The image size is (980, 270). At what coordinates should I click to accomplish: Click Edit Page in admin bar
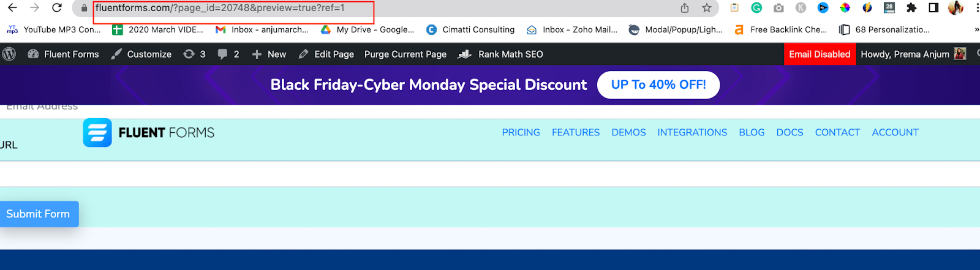point(326,54)
